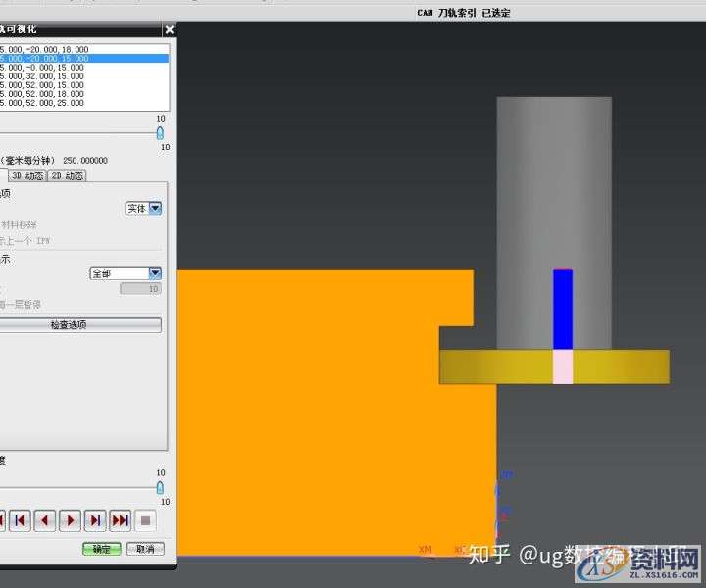The width and height of the screenshot is (706, 588).
Task: Click the animation speed slider handle
Action: pyautogui.click(x=160, y=487)
